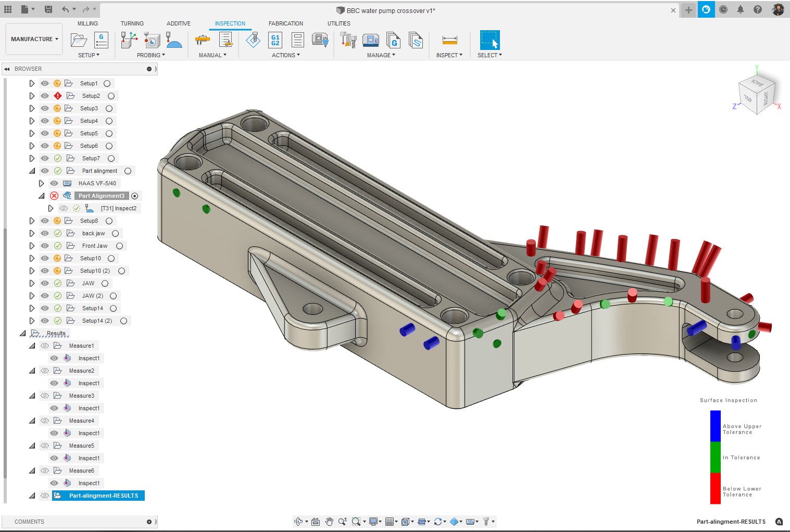Screen dimensions: 790x532
Task: Expand the Setup1 tree item
Action: [x=32, y=83]
